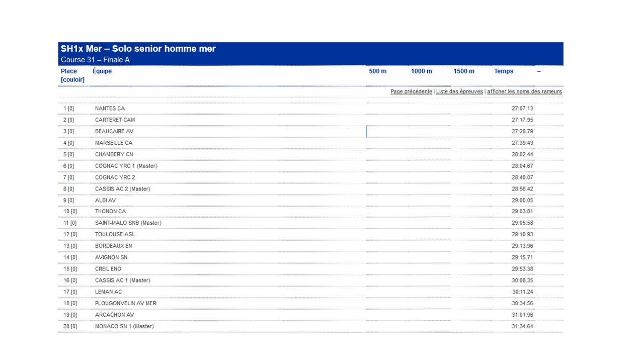Viewport: 644px width, 362px height.
Task: Select SAINT-MALO SNB (Master) entry
Action: (128, 223)
